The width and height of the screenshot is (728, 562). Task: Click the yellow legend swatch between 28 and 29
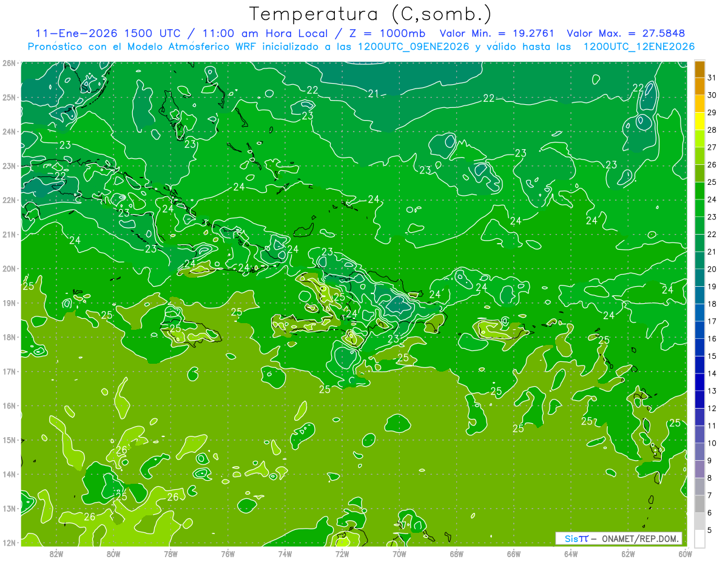[x=699, y=122]
